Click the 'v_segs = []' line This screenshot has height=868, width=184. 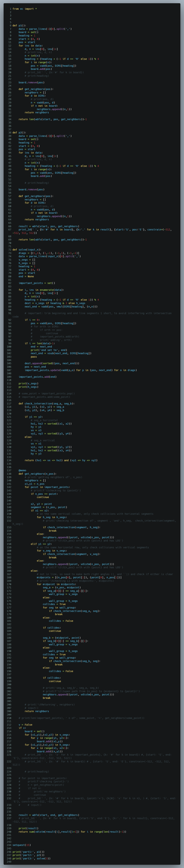coord(27,260)
